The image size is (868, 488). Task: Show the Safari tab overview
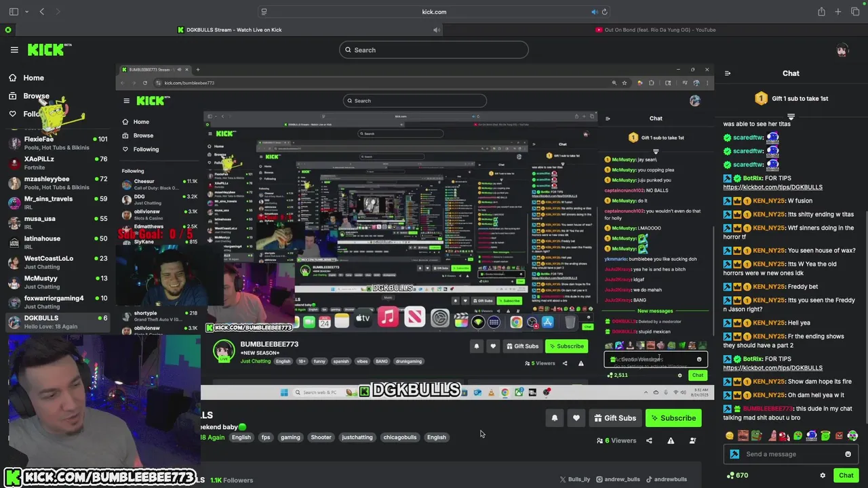click(855, 12)
